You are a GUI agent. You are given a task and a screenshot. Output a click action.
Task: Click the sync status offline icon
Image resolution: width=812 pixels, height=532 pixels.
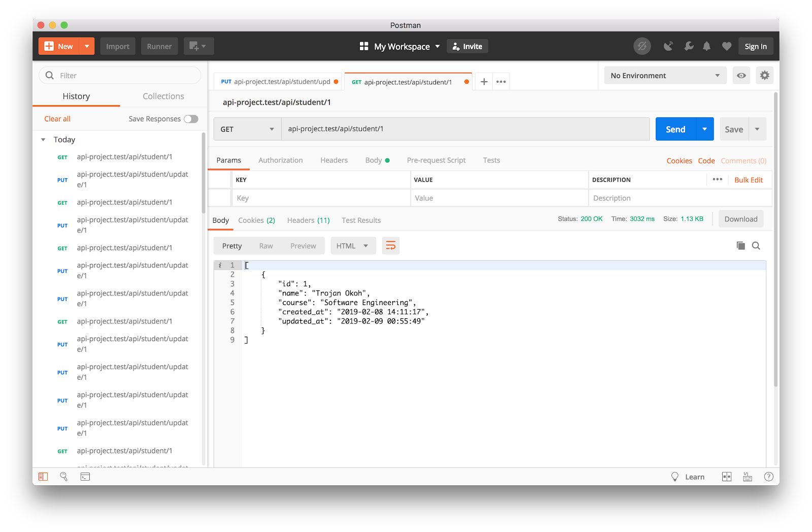tap(642, 46)
